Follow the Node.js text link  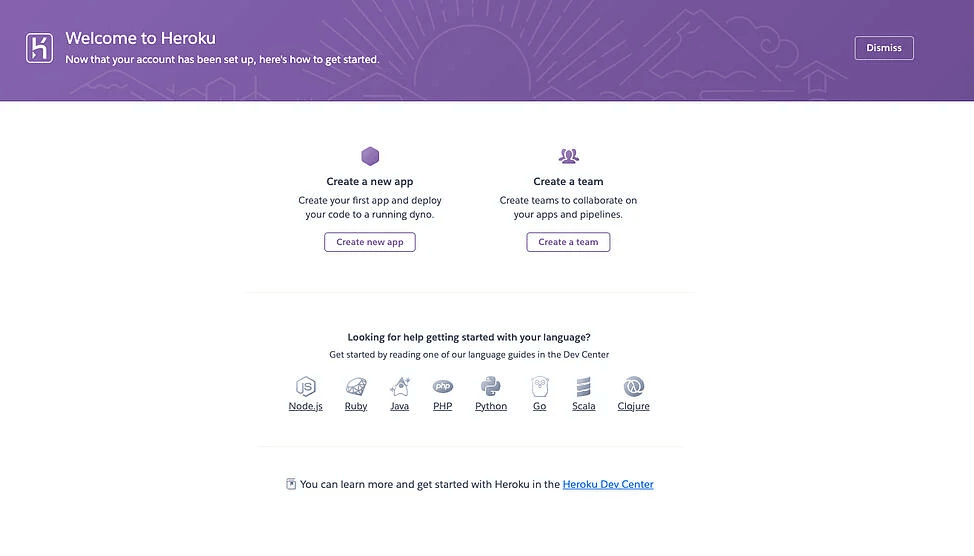click(x=305, y=407)
